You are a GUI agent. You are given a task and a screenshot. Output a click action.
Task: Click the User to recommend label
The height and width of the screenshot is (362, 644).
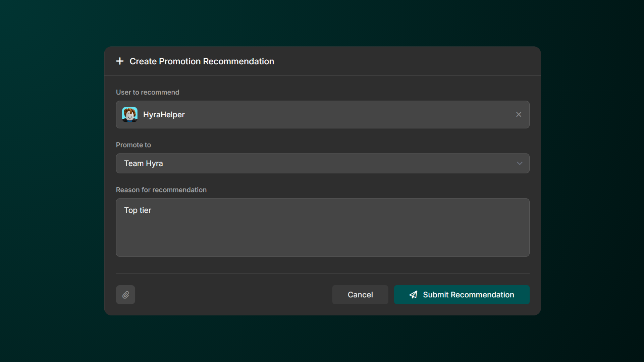tap(148, 92)
